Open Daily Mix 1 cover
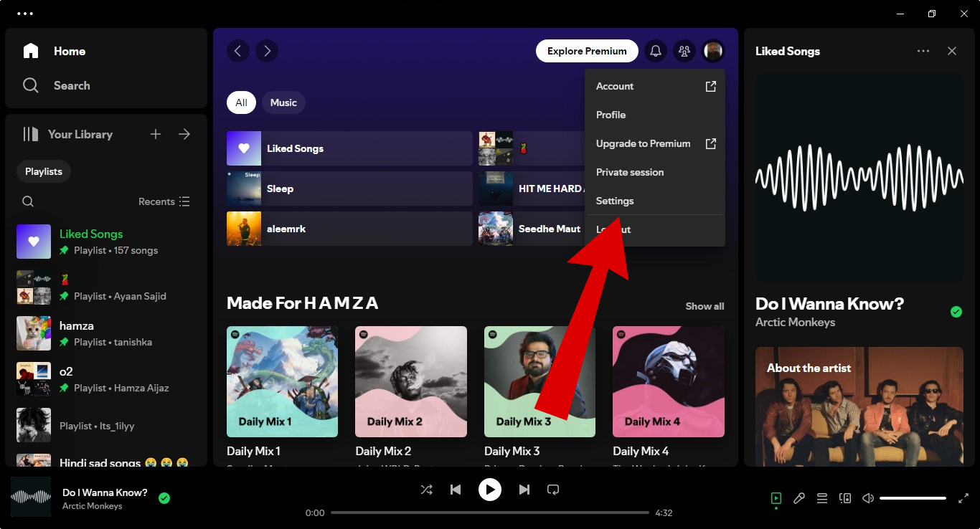 tap(283, 382)
